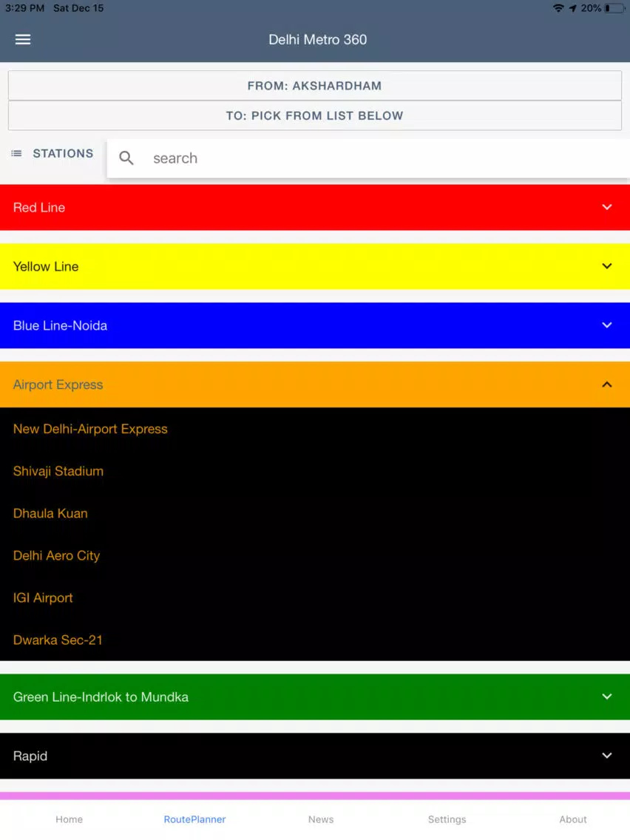Expand the Yellow Line chevron
Screen dimensions: 630x840
tap(606, 265)
